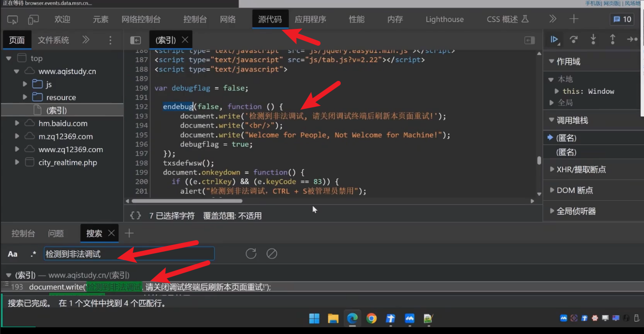Toggle device emulation icon
Image resolution: width=644 pixels, height=334 pixels.
[x=33, y=19]
